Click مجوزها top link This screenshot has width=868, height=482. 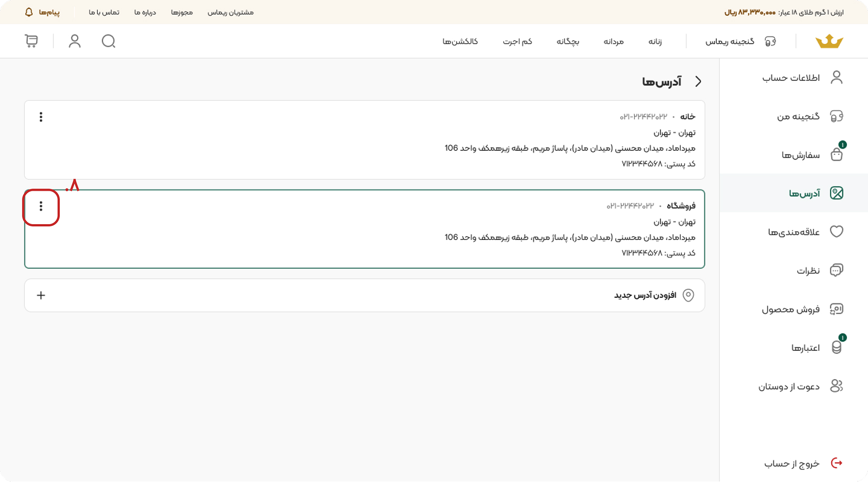[x=182, y=12]
